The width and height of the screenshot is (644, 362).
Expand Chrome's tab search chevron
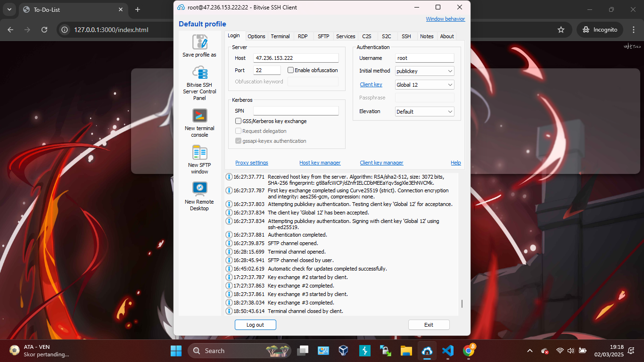(9, 9)
